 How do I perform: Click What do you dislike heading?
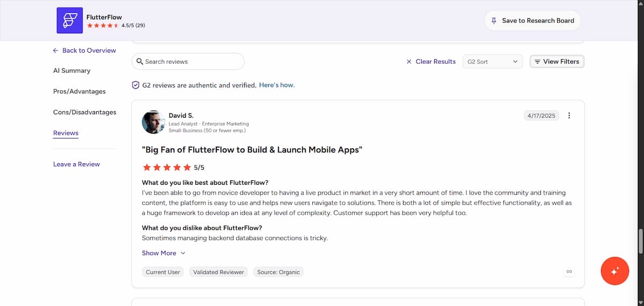coord(202,228)
